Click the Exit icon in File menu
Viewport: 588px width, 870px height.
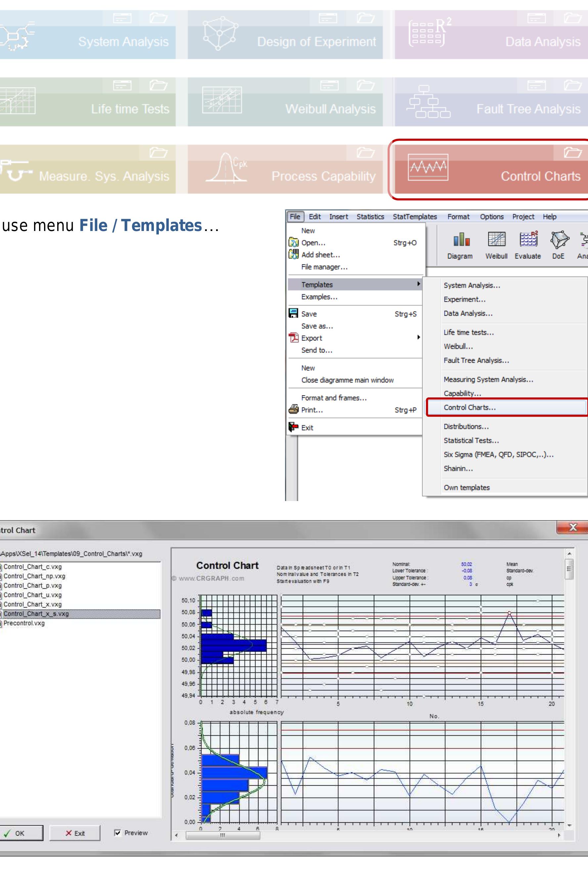(x=294, y=427)
